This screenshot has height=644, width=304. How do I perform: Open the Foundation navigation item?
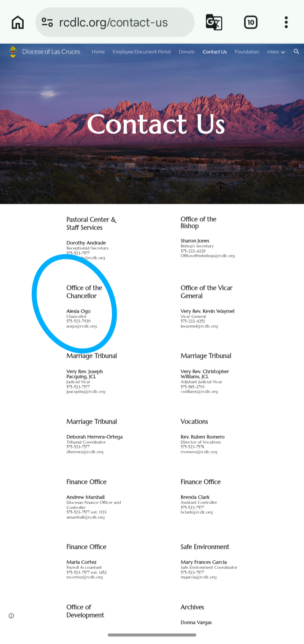tap(247, 52)
